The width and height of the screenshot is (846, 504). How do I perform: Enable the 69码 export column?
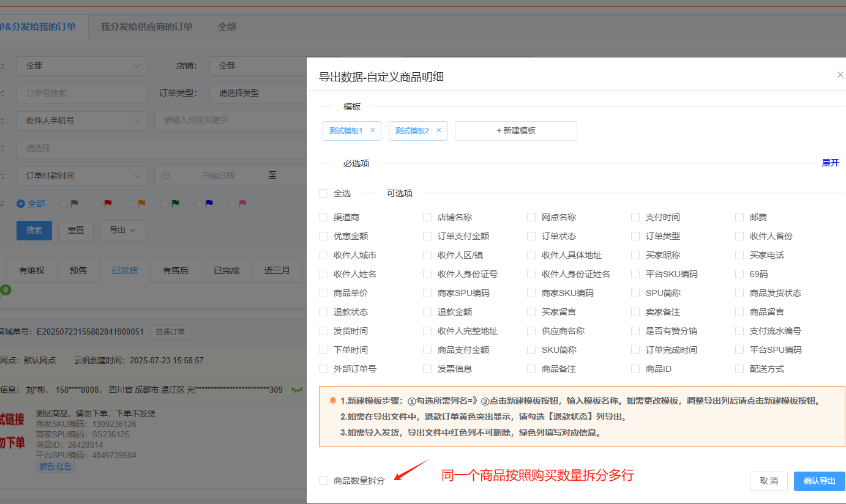739,274
